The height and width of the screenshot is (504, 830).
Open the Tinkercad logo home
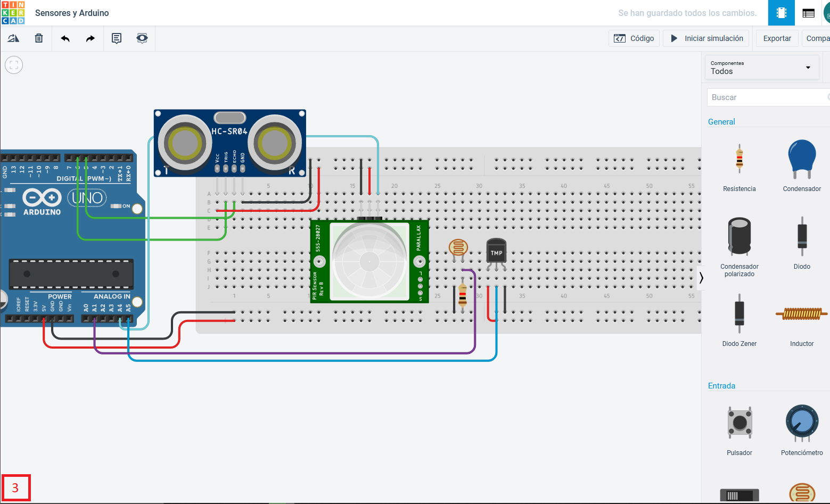coord(13,13)
